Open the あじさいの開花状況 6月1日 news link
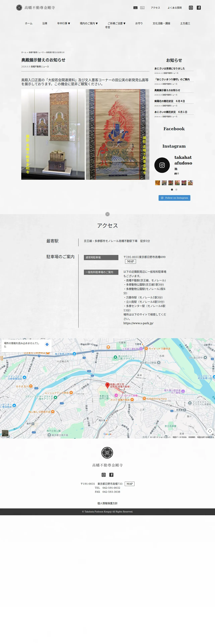 click(171, 112)
